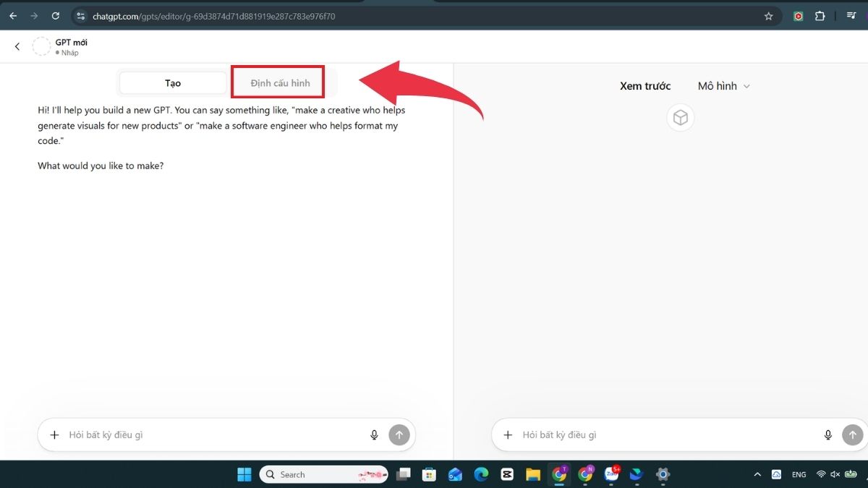The height and width of the screenshot is (488, 868).
Task: Click the microphone icon in preview chat
Action: 828,435
